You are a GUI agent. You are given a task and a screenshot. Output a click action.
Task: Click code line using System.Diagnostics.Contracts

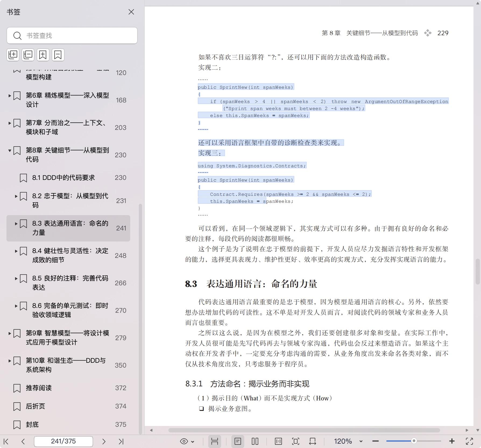(252, 166)
